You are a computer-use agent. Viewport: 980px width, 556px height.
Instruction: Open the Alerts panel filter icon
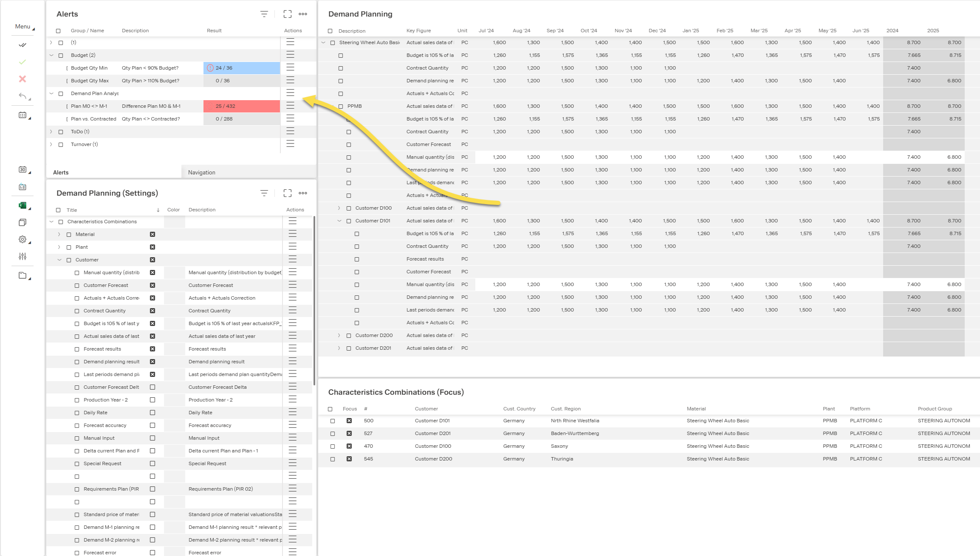(x=264, y=14)
